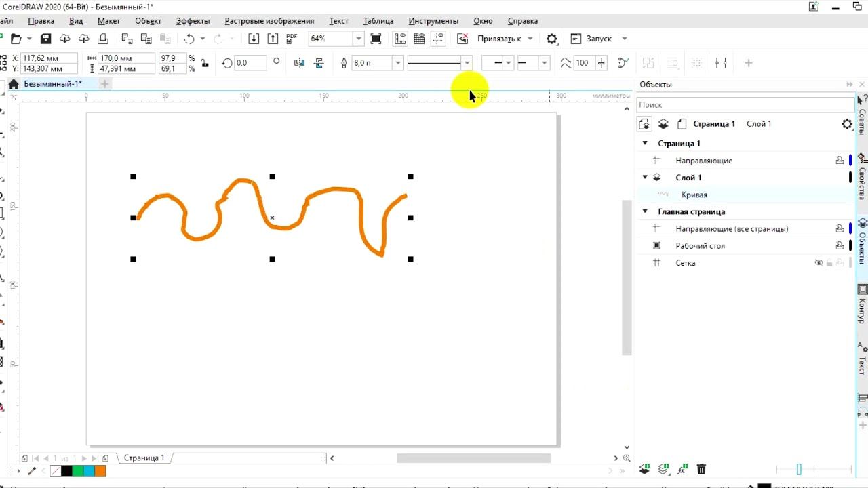This screenshot has width=868, height=488.
Task: Click the cloud upload icon
Action: tap(83, 39)
